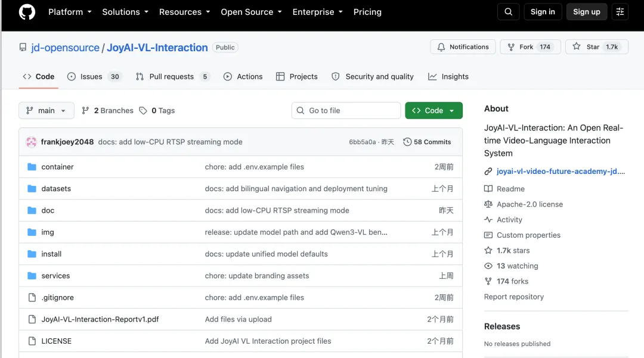
Task: Star the repository with Star button
Action: tap(597, 46)
